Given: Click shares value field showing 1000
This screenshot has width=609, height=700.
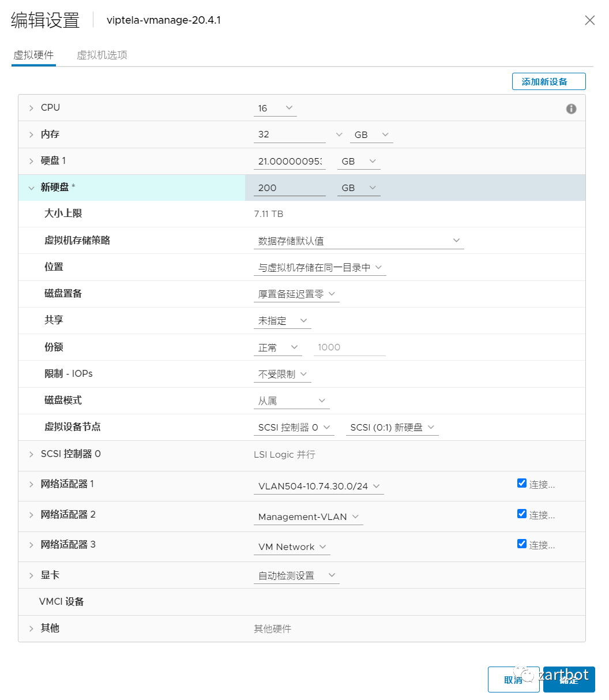Looking at the screenshot, I should (x=349, y=347).
